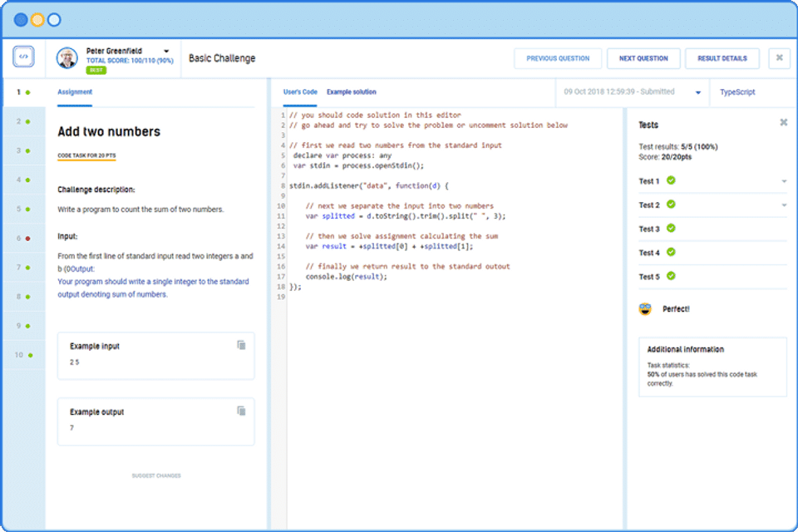Click the yellow window control dot
Viewport: 798px width, 532px height.
[x=37, y=20]
